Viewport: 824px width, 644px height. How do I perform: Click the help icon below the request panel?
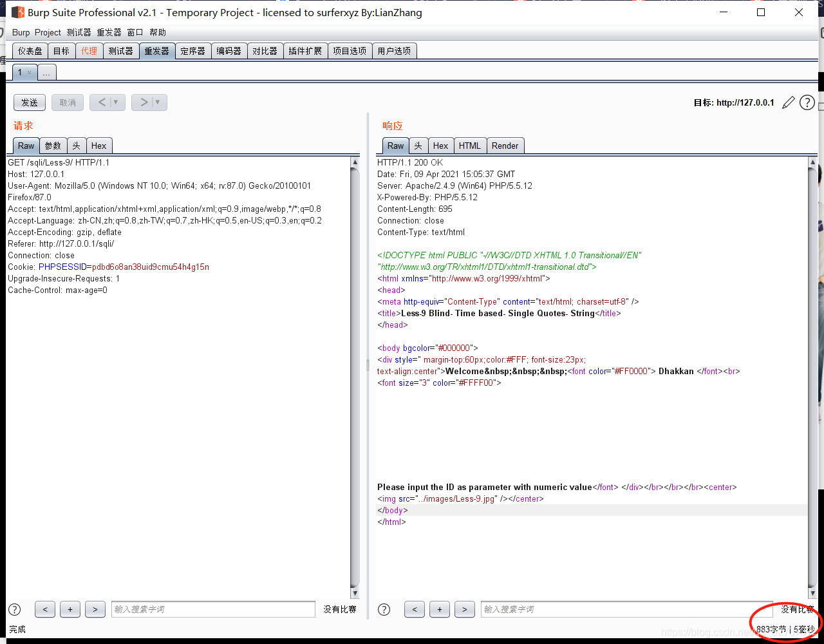pyautogui.click(x=15, y=609)
